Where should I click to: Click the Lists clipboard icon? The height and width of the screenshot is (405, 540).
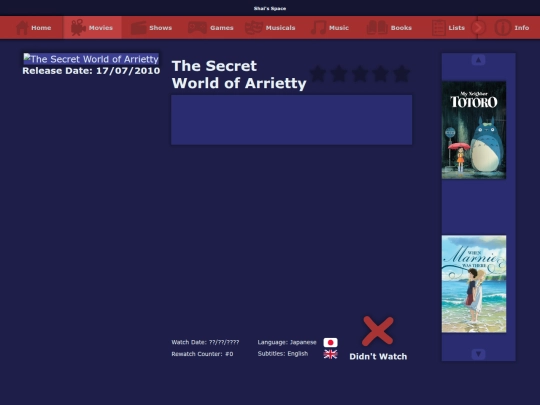438,28
